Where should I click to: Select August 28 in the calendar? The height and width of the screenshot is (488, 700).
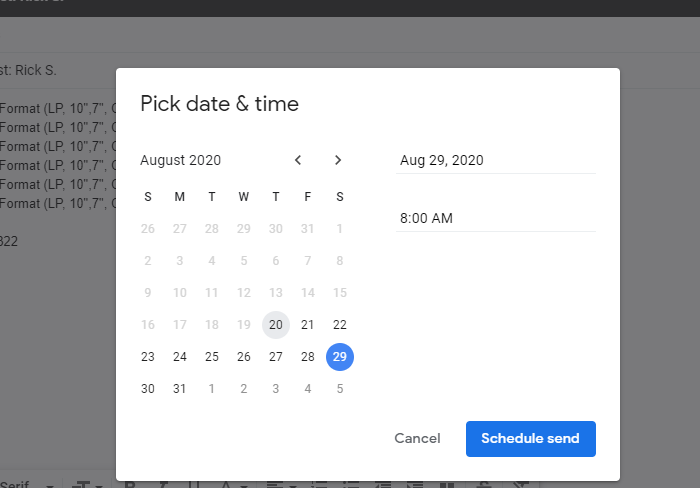coord(308,357)
